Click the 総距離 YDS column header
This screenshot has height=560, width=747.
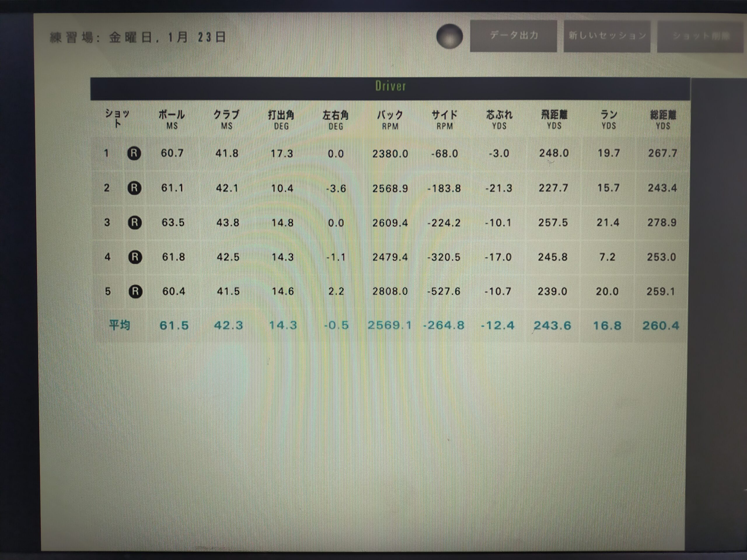(663, 120)
